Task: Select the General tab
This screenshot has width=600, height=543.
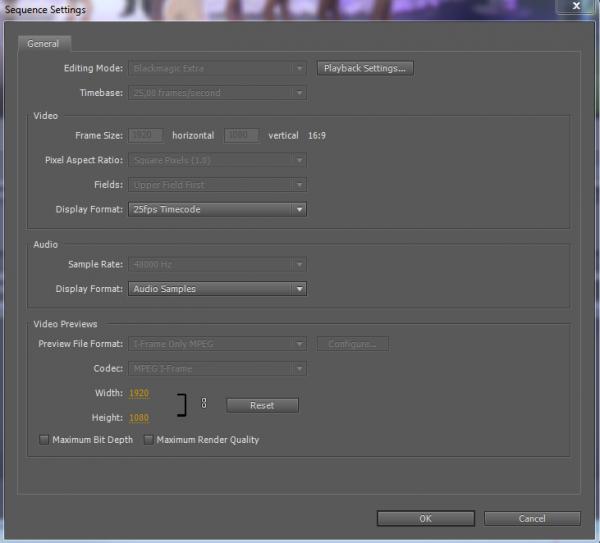Action: click(x=43, y=43)
